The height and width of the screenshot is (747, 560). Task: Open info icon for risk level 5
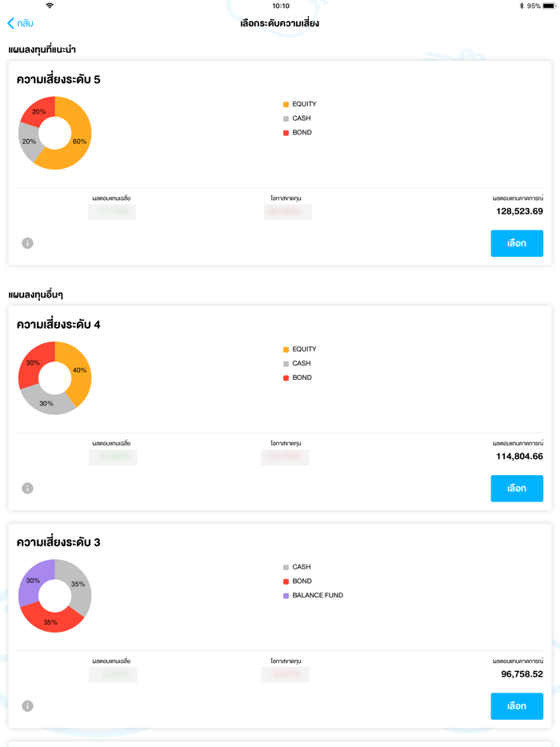pos(27,243)
